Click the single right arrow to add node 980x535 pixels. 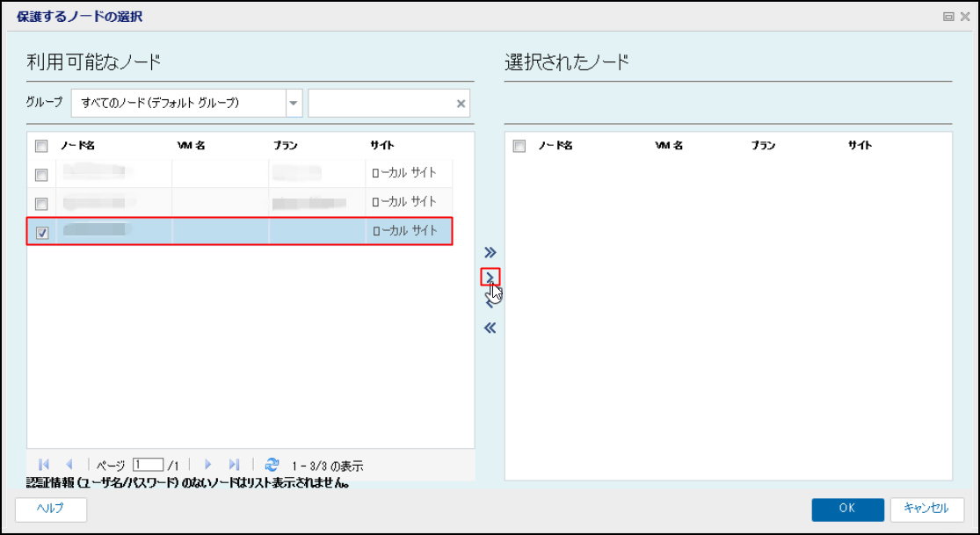point(490,277)
